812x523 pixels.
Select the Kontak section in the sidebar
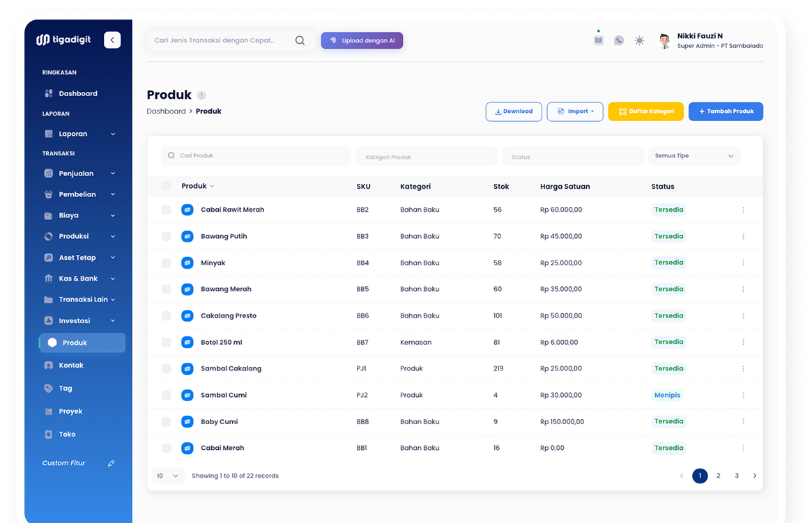71,365
